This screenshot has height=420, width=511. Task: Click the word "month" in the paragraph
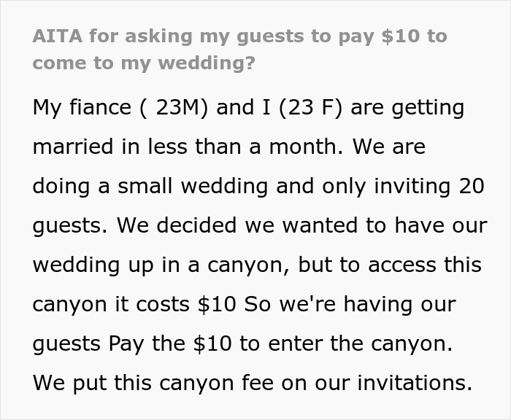[303, 147]
